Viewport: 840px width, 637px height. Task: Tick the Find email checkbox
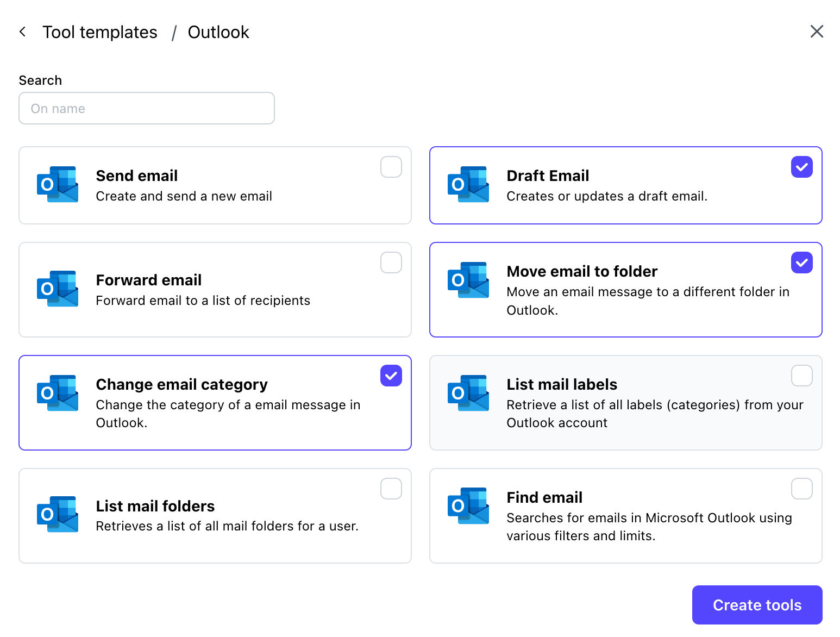click(x=801, y=489)
